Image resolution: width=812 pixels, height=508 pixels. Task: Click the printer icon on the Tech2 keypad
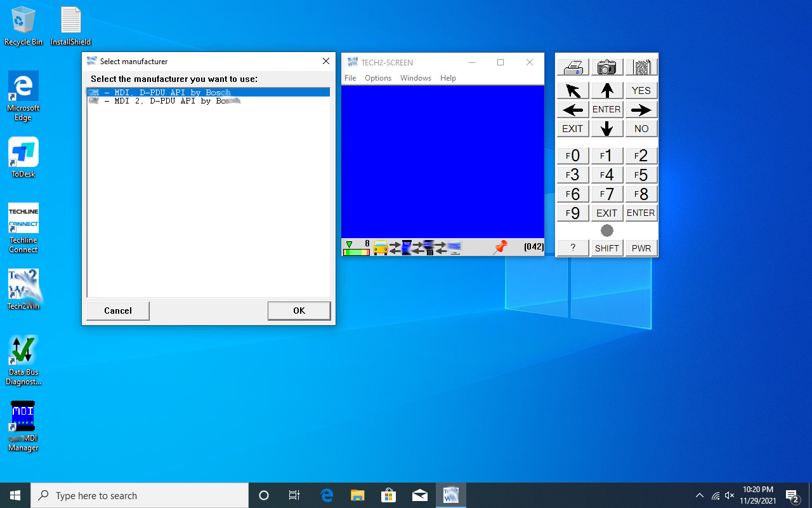pyautogui.click(x=572, y=66)
